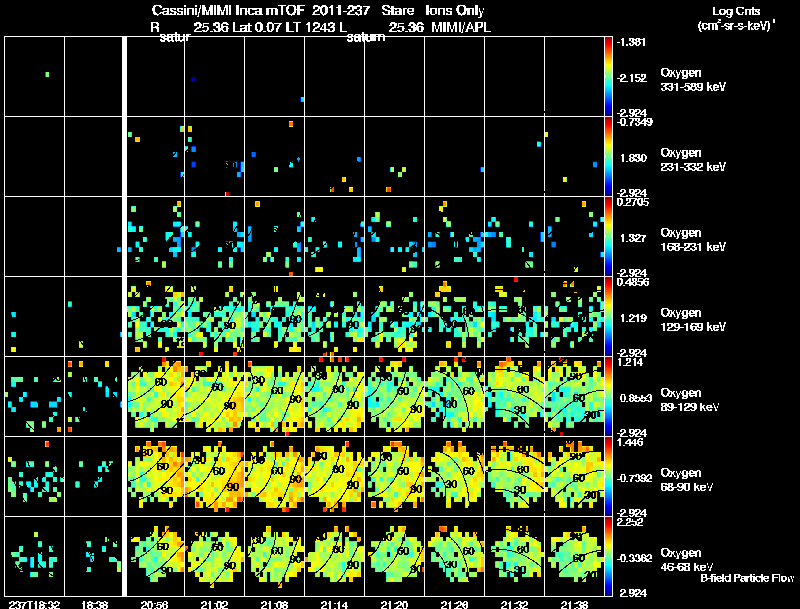Click the 2.252 color scale value
Image resolution: width=800 pixels, height=609 pixels.
pos(630,522)
